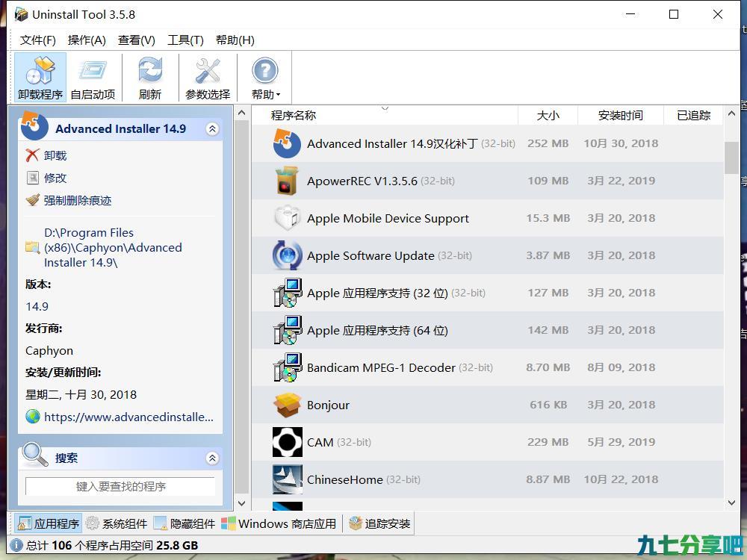
Task: Select the CAM program icon
Action: pos(288,442)
